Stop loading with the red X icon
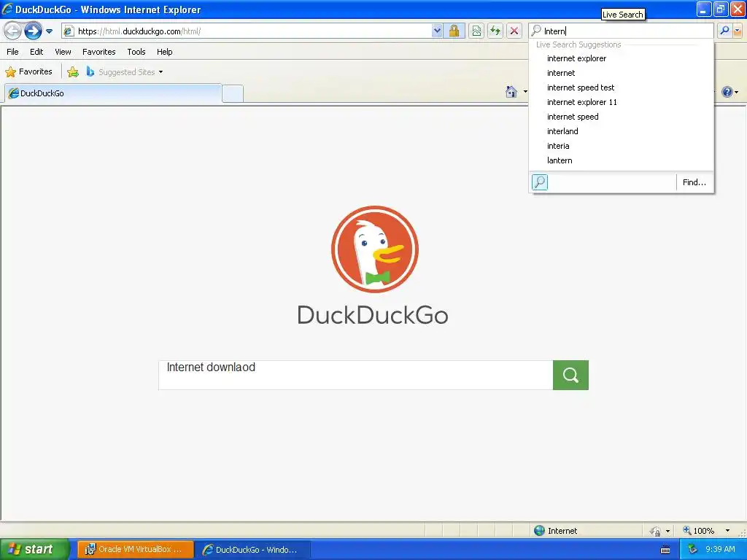 pyautogui.click(x=514, y=31)
